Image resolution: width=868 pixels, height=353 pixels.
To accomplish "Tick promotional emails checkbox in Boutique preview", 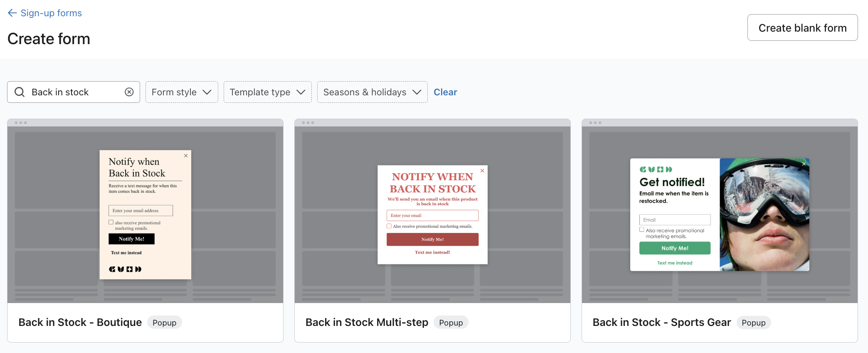I will point(111,222).
